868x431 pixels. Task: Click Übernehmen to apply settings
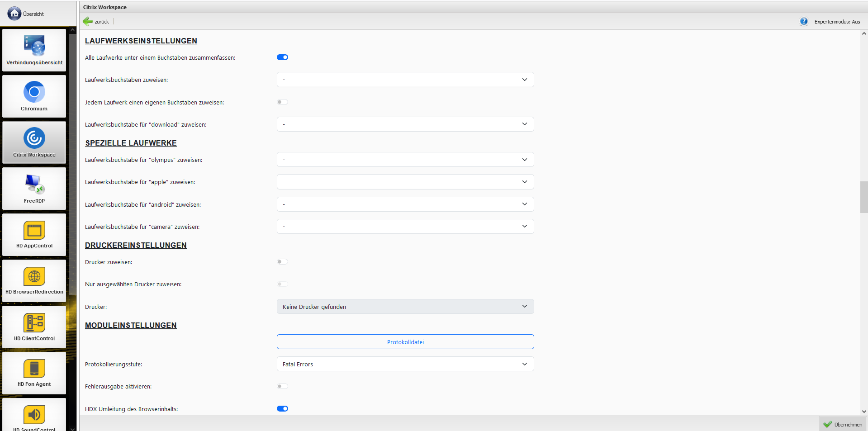[843, 424]
